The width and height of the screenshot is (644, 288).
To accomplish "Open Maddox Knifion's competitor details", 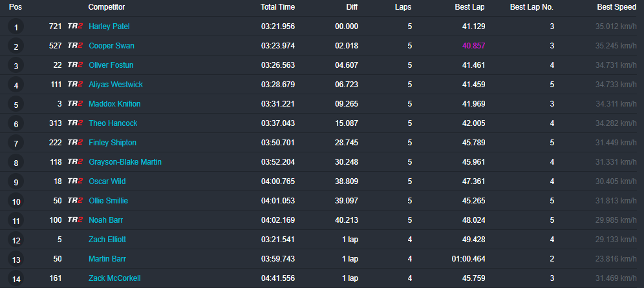I will (x=114, y=104).
